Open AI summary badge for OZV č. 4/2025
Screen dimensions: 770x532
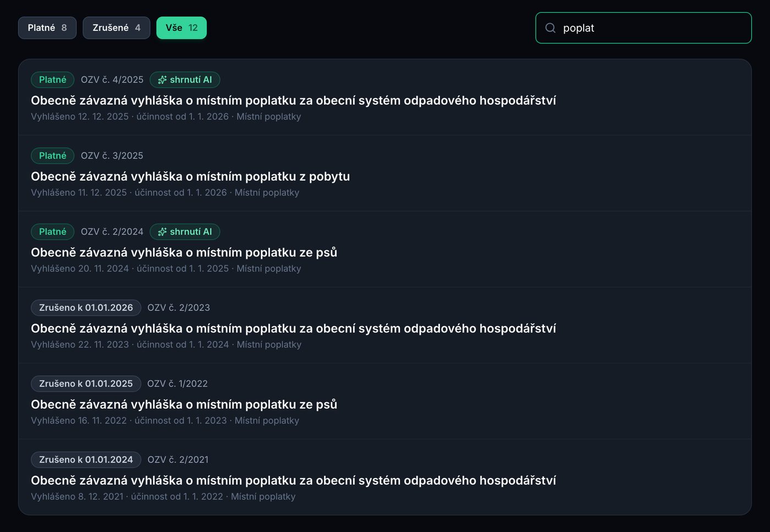[x=185, y=80]
